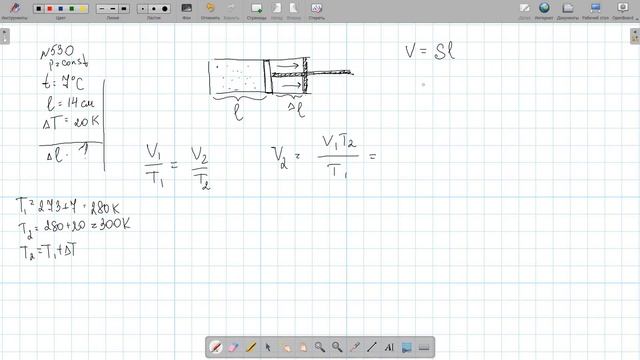Viewport: 640px width, 360px height.
Task: Open the OpenBoard menu dropdown
Action: [x=624, y=11]
